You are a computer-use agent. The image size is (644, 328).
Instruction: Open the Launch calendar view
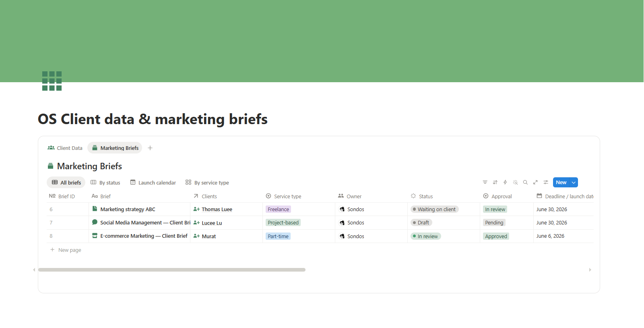[153, 183]
